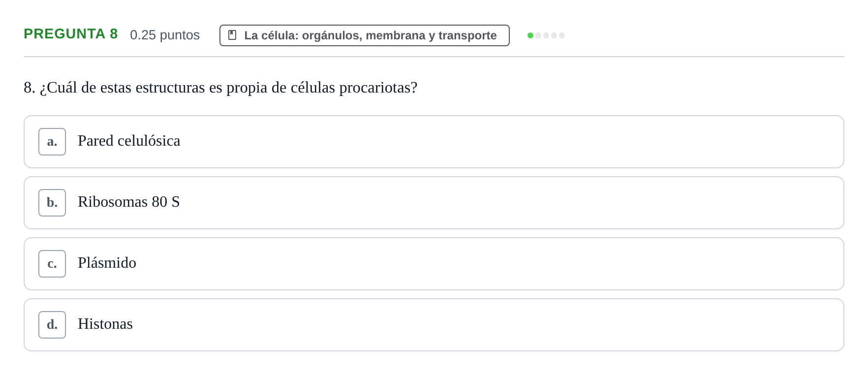Viewport: 868px width, 376px height.
Task: Choose the Pared celulósica option
Action: [x=434, y=142]
